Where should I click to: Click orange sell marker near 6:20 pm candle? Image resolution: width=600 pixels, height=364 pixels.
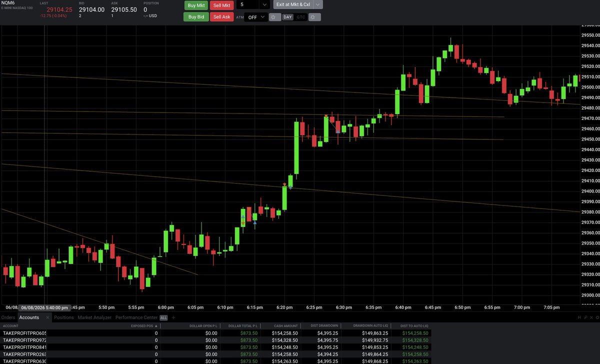click(x=285, y=184)
